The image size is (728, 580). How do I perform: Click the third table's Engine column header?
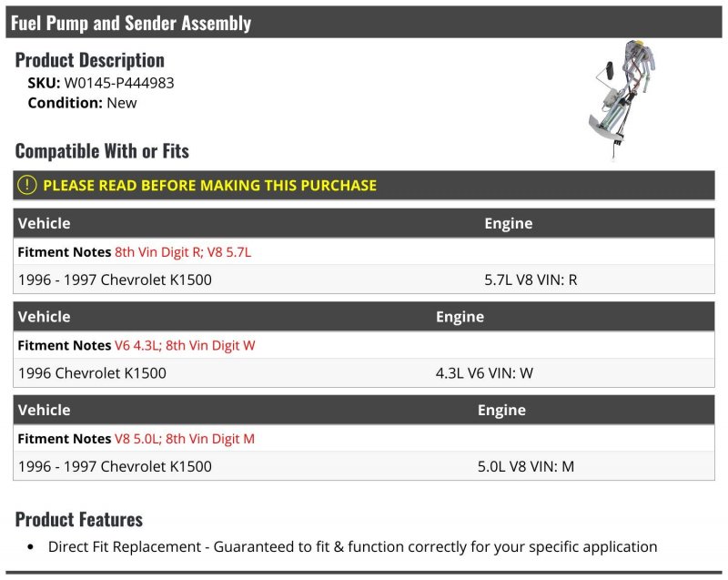pyautogui.click(x=502, y=410)
